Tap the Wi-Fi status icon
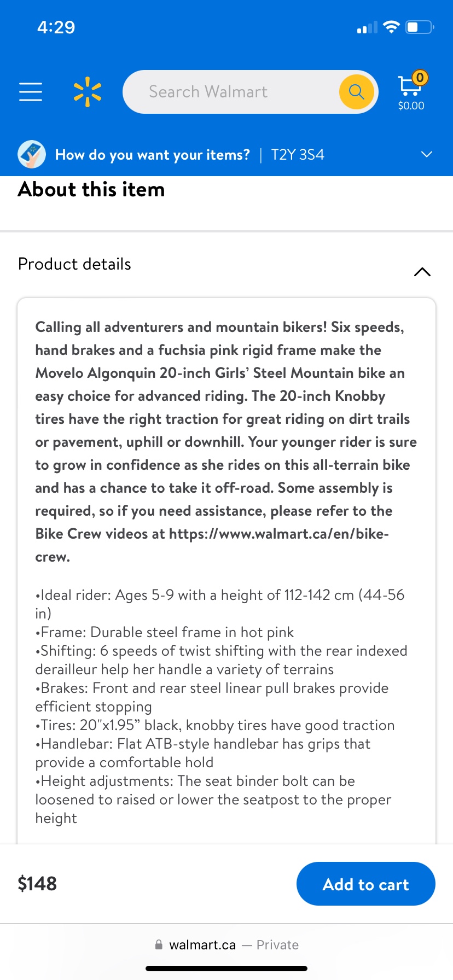Screen dimensions: 453x980 pyautogui.click(x=391, y=27)
